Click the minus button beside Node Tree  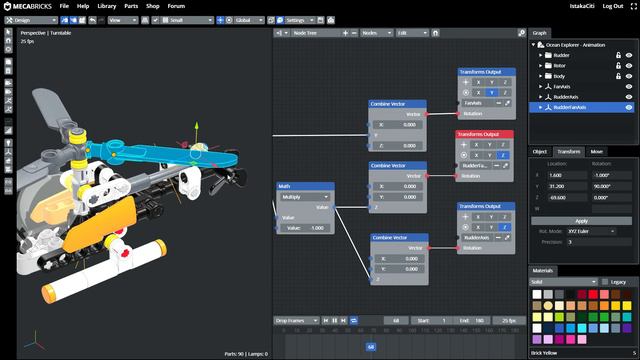[x=354, y=33]
